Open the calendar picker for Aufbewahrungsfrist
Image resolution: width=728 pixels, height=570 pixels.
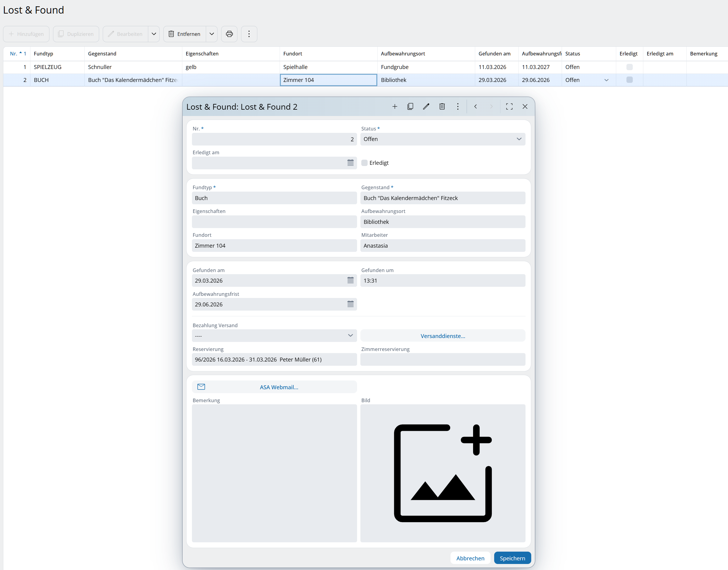(350, 304)
